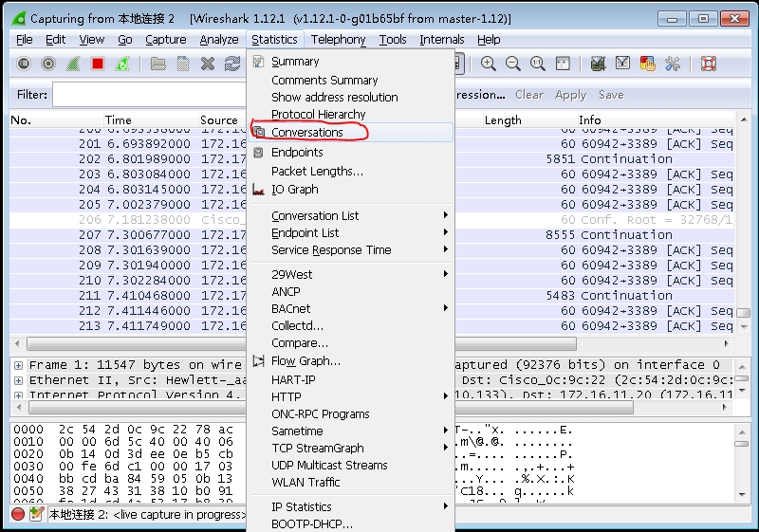Click the Endpoints entry in Statistics menu
This screenshot has height=532, width=759.
[x=351, y=153]
